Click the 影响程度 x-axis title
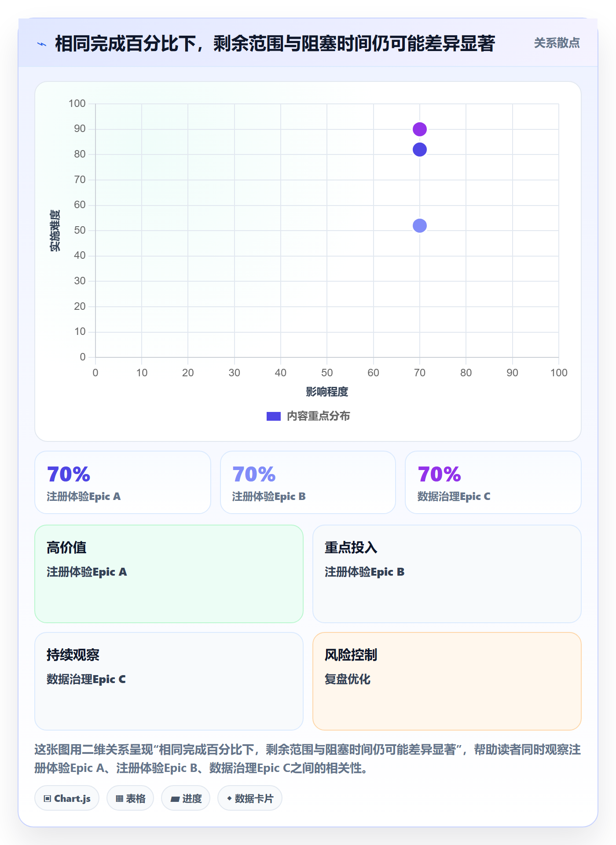 point(327,392)
